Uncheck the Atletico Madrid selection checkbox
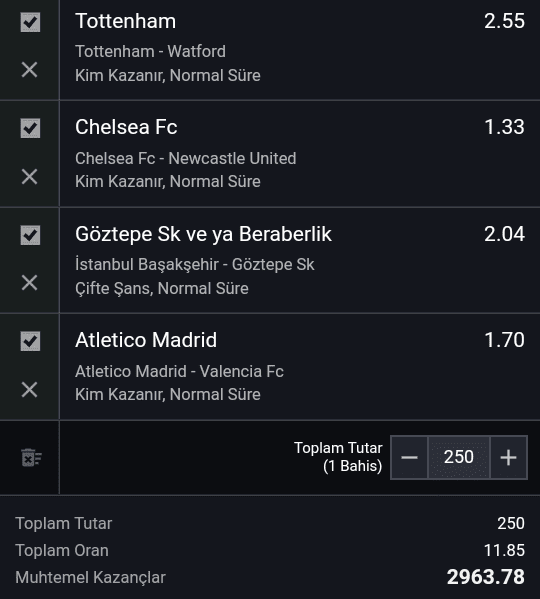The image size is (540, 599). click(30, 341)
